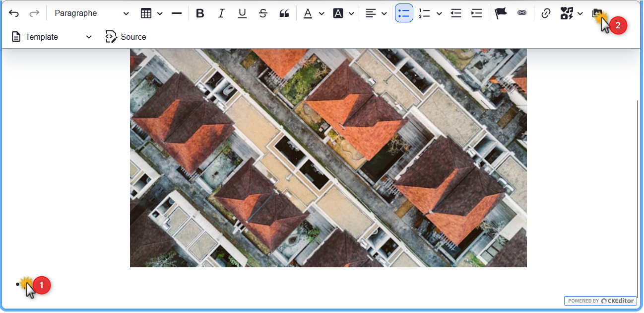Toggle italic formatting
The image size is (644, 313).
pyautogui.click(x=221, y=13)
